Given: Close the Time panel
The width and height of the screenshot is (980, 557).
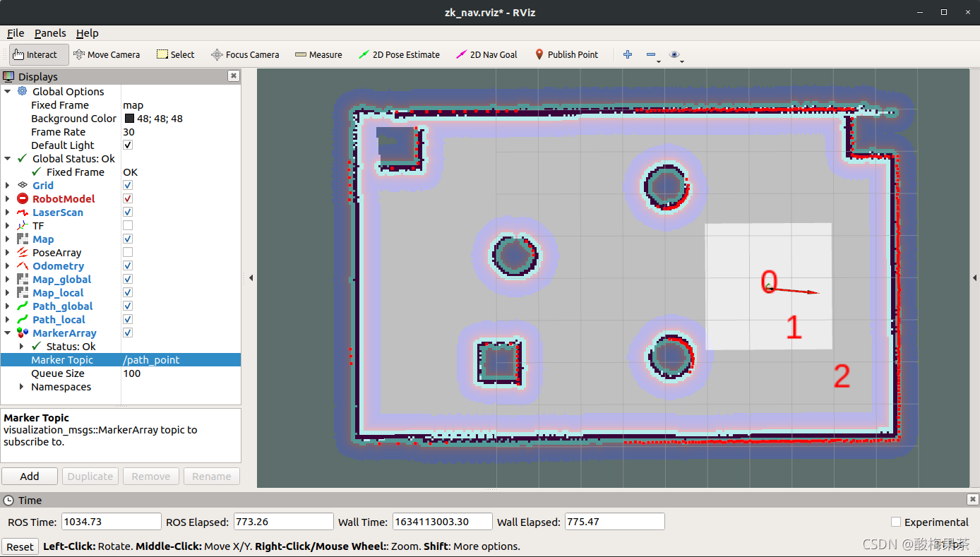Looking at the screenshot, I should click(972, 500).
